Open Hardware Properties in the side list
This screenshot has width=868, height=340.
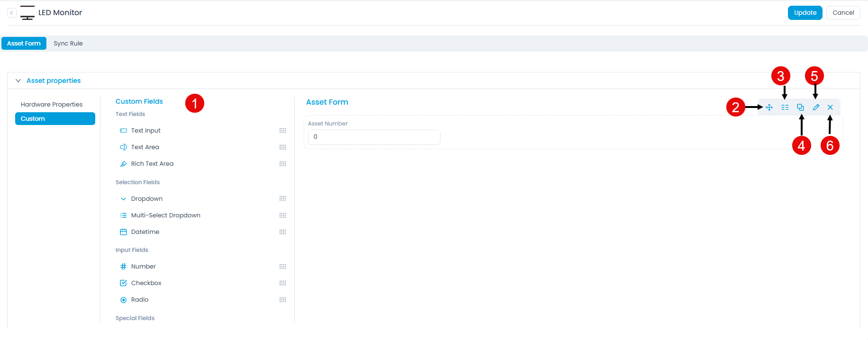click(x=52, y=105)
